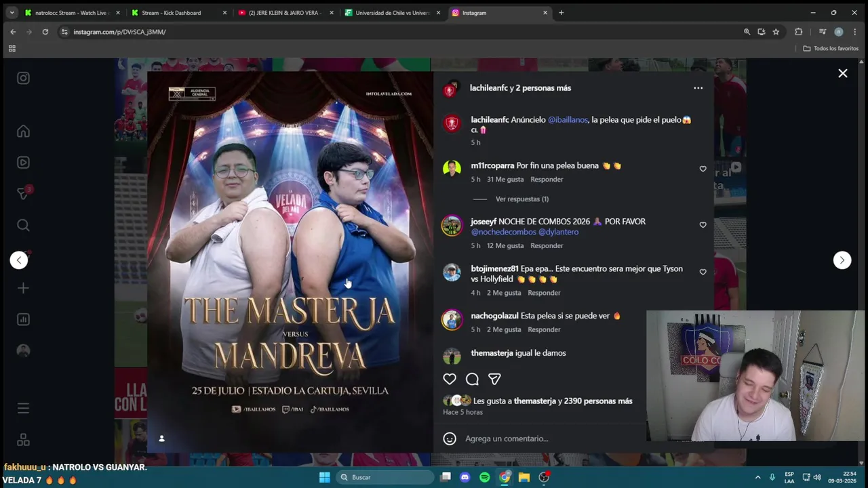The height and width of the screenshot is (488, 868).
Task: Close the Instagram browser tab
Action: [545, 13]
